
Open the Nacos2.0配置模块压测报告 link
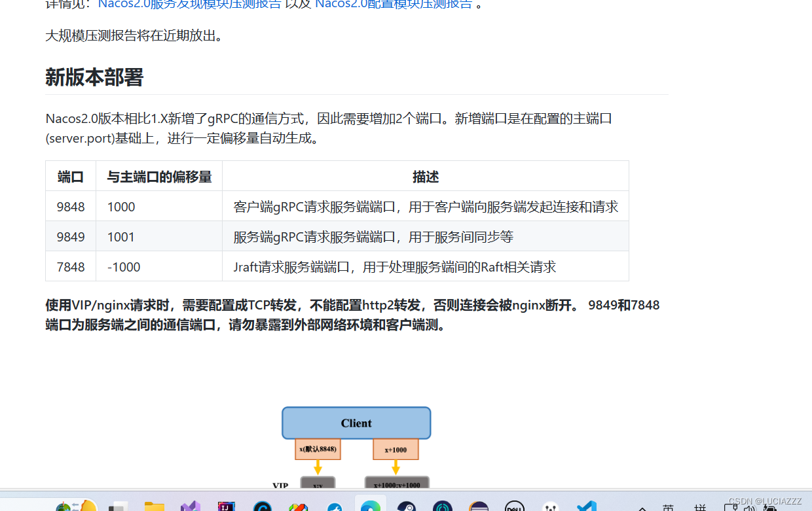(394, 4)
